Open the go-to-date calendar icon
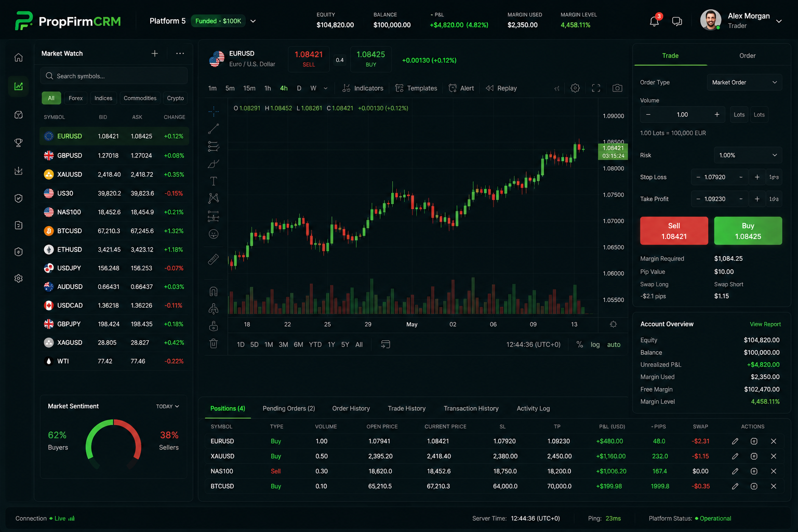Image resolution: width=798 pixels, height=532 pixels. tap(385, 344)
